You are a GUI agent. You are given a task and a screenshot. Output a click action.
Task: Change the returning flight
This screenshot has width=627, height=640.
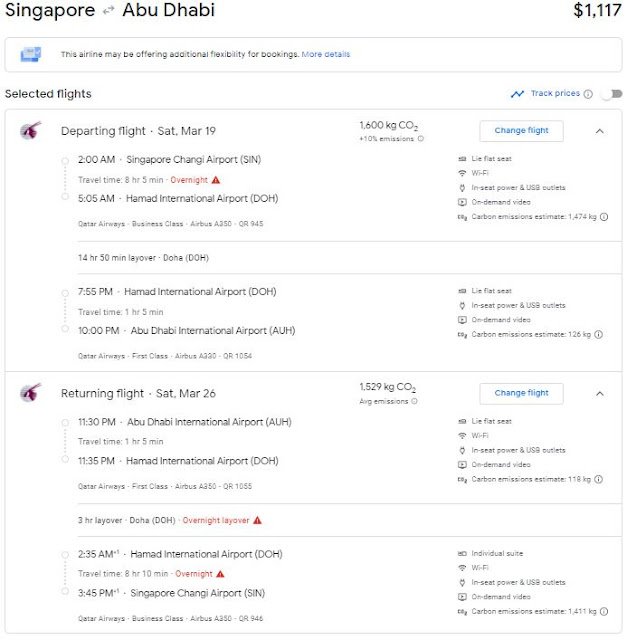coord(521,393)
